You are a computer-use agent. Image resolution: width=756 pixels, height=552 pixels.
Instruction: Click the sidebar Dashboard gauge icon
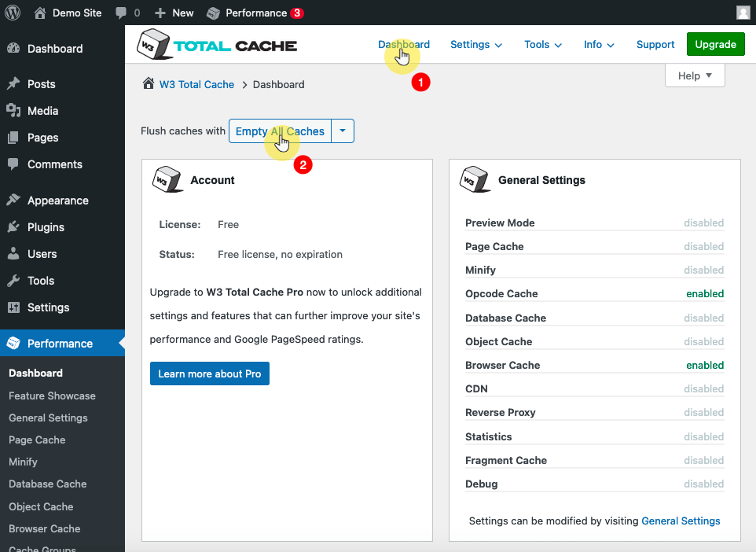(13, 48)
